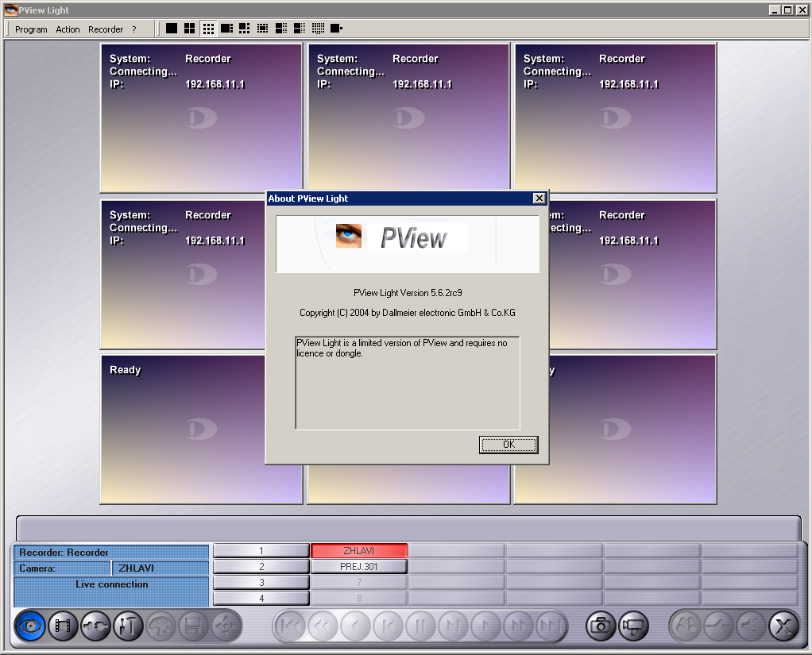Click the forward play control

pos(486,626)
